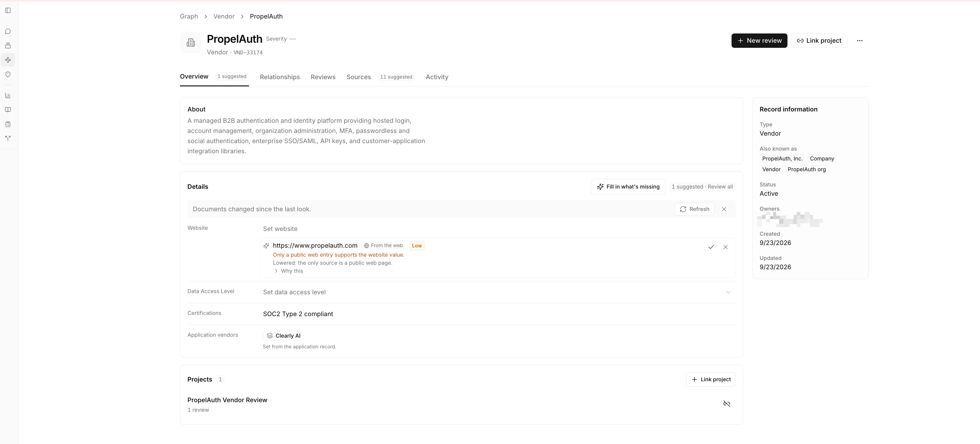Dismiss the documents changed banner
This screenshot has width=980, height=444.
[x=724, y=209]
